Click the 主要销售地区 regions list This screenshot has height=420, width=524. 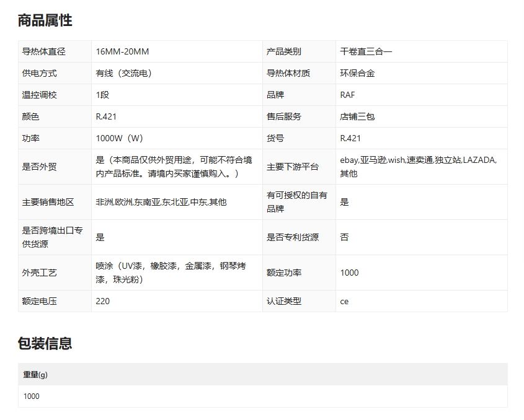[x=161, y=202]
